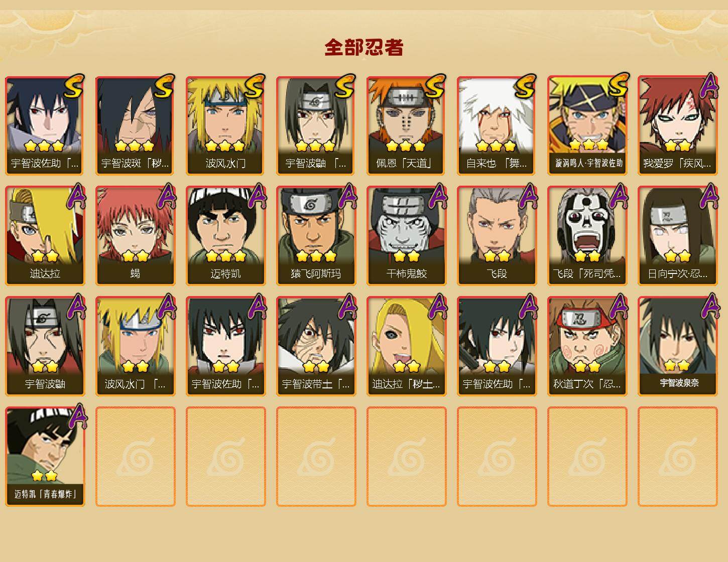Choose the 飞段 two-star ninja card
Image resolution: width=728 pixels, height=562 pixels.
[497, 236]
